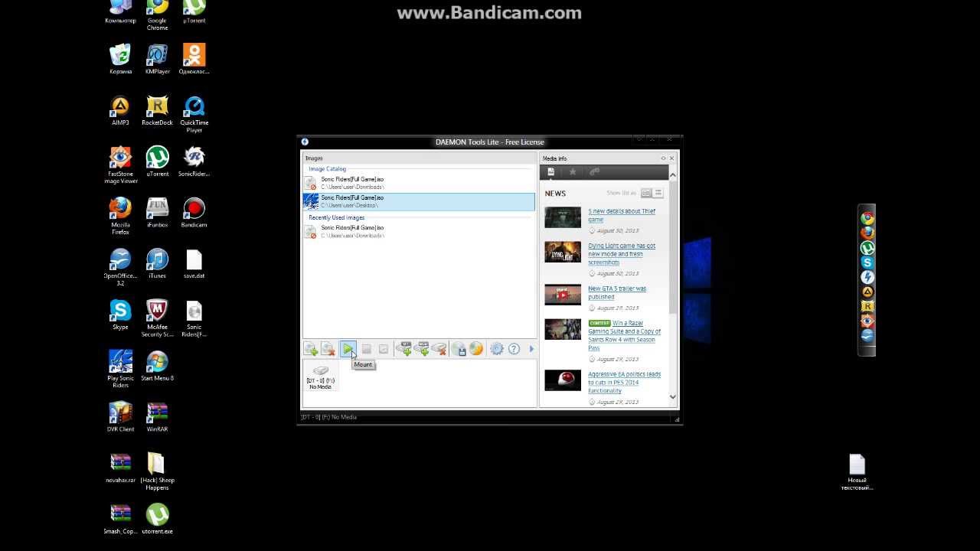Close the Media Info panel

(671, 158)
